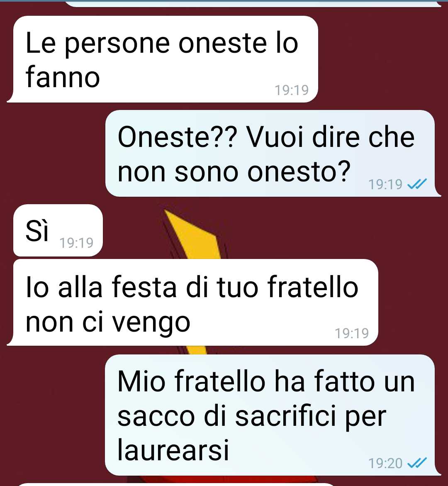Click the 19:19 timestamp in the 'fanno' bubble
The height and width of the screenshot is (486, 448).
tap(292, 90)
